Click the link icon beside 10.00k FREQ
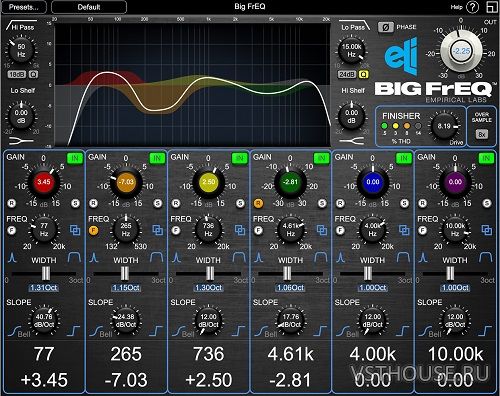Viewport: 500px width, 396px height. pyautogui.click(x=487, y=230)
